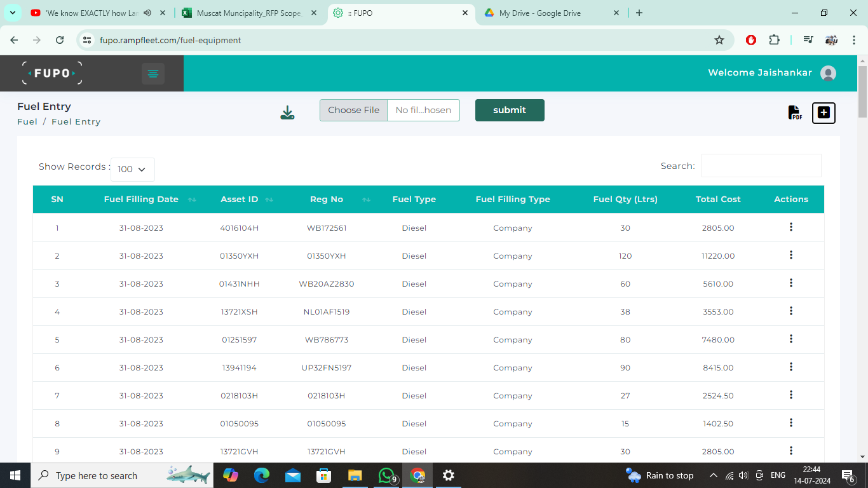Expand the browser tab search dropdown arrow
Screen dimensions: 868x488
pos(12,13)
